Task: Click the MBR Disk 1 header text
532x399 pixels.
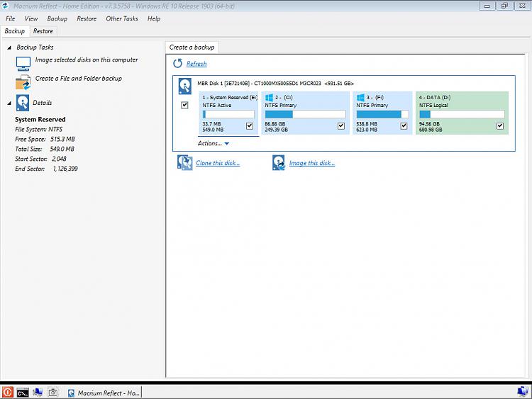Action: [275, 84]
